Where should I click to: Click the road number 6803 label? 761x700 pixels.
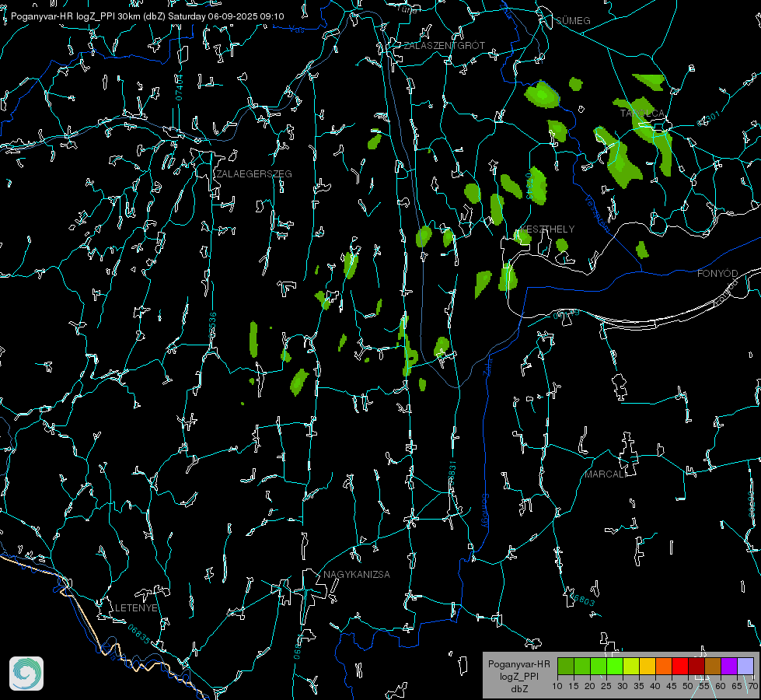[583, 600]
